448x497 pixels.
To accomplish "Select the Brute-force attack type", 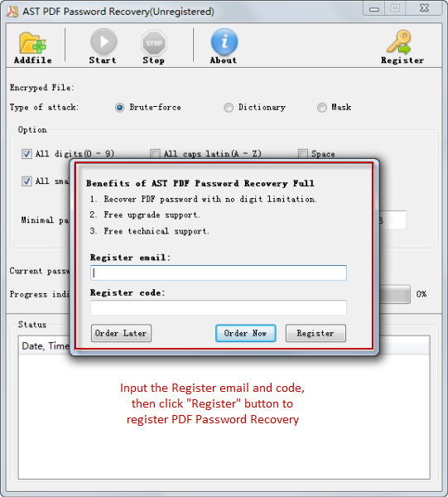I will (x=120, y=108).
